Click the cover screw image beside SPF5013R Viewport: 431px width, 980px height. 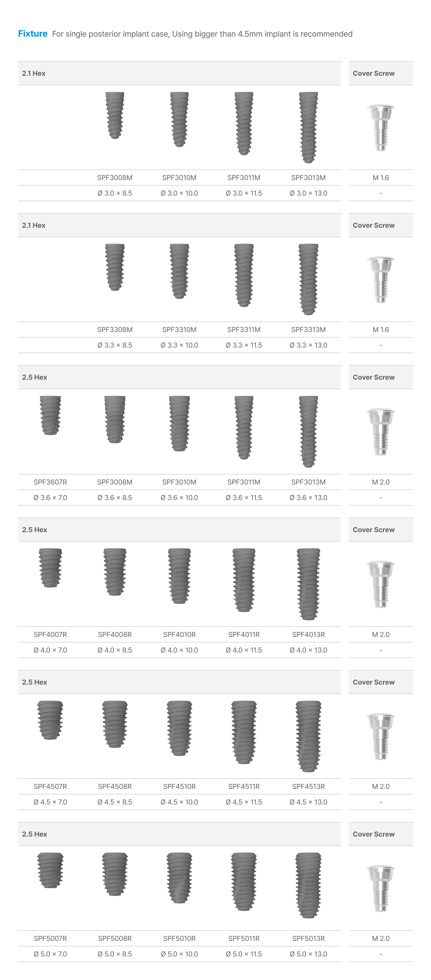point(380,888)
